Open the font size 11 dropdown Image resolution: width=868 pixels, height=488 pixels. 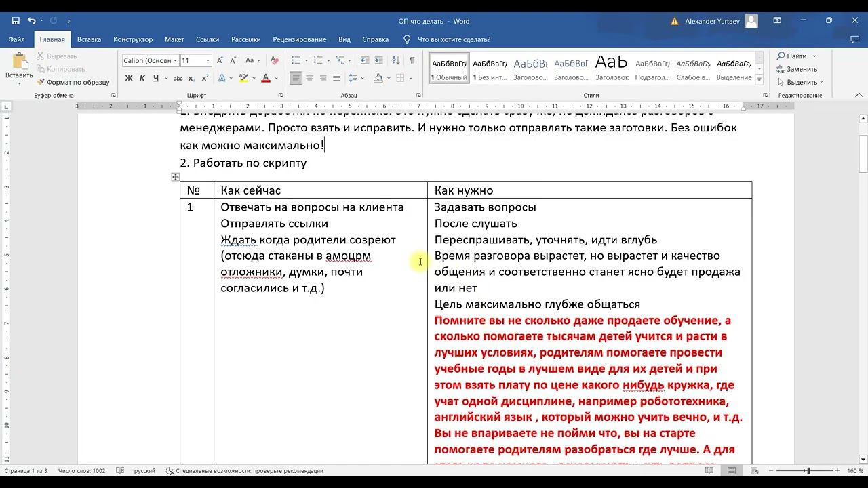[x=208, y=60]
